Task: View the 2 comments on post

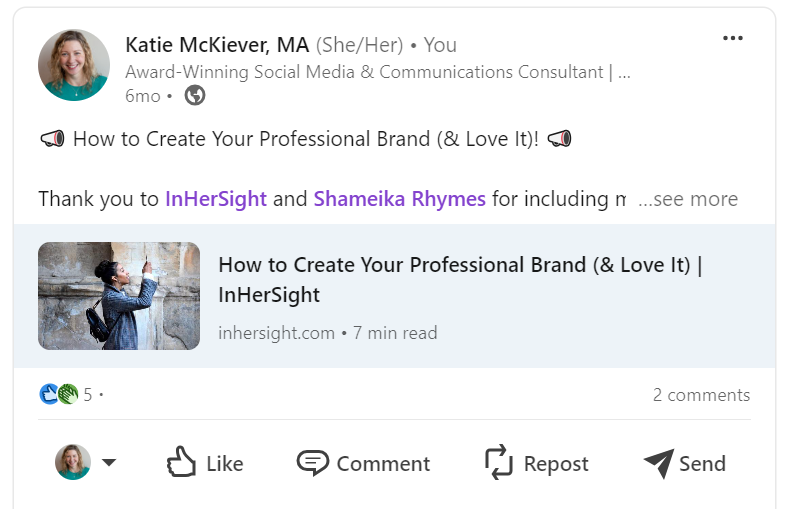Action: point(701,395)
